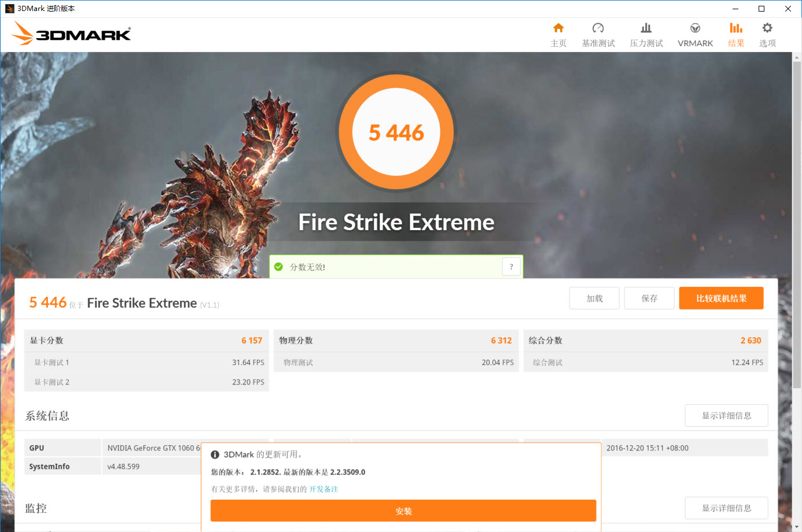Click the VRMARK tab label
The width and height of the screenshot is (802, 532).
pos(696,43)
